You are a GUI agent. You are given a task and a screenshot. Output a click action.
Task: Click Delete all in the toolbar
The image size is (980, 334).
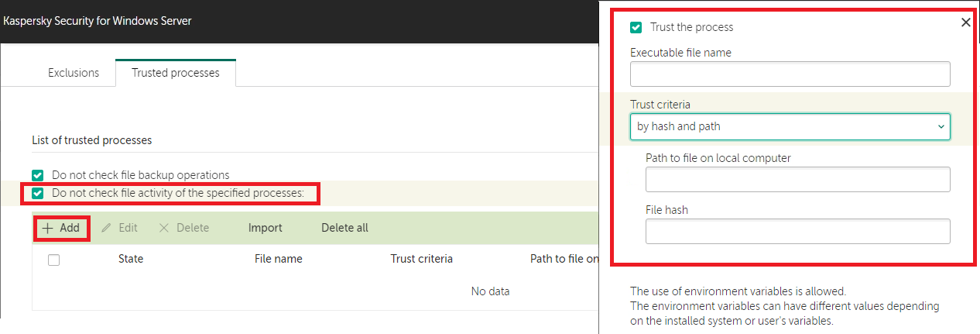pos(345,228)
